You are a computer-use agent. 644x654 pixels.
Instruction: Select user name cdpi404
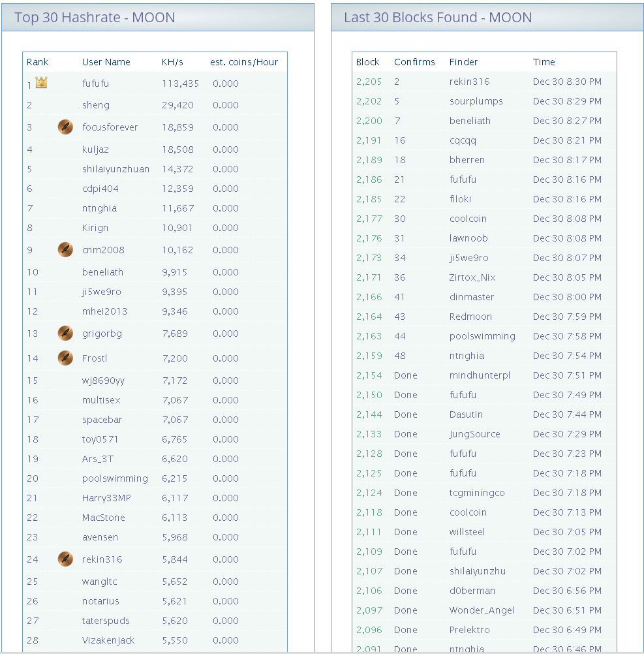[100, 189]
